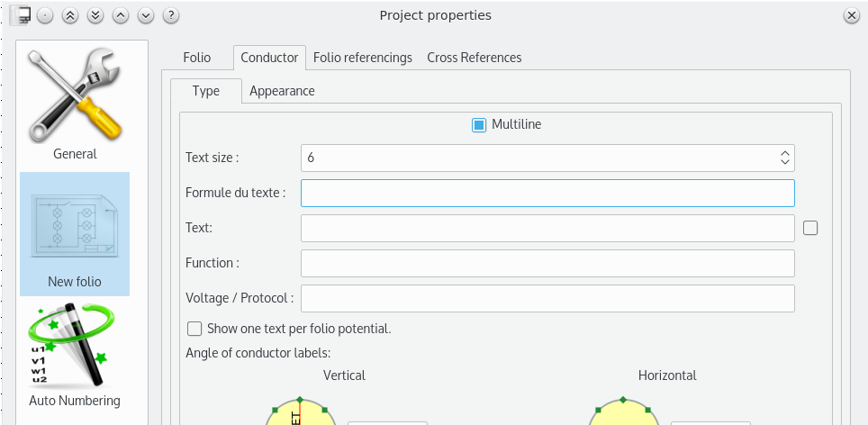868x425 pixels.
Task: Click the single up arrow title bar button
Action: 121,15
